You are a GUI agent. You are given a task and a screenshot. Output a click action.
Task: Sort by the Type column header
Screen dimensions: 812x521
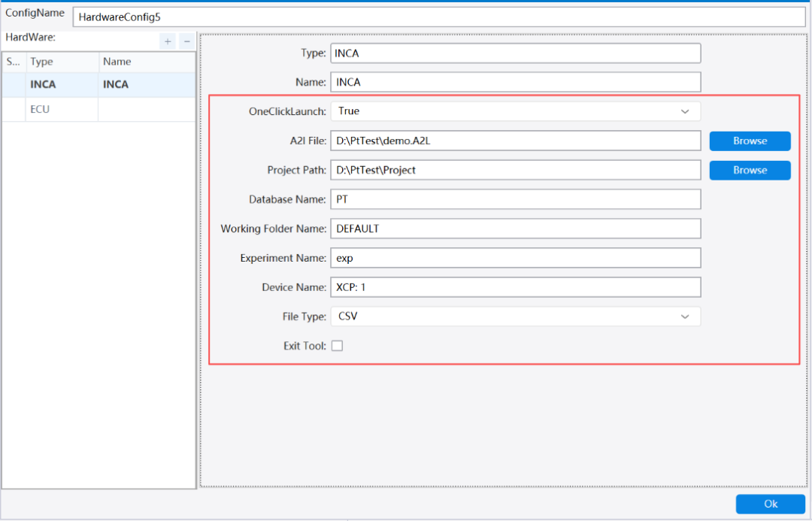62,62
